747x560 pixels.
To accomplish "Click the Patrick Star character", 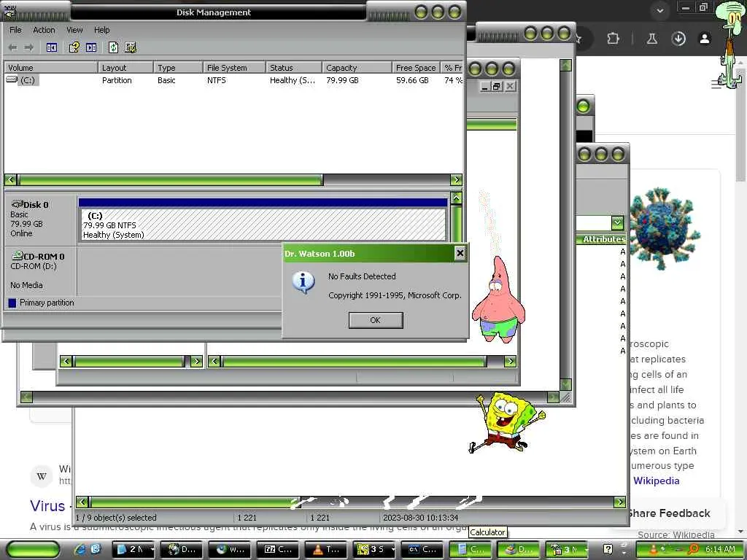I will click(x=498, y=300).
